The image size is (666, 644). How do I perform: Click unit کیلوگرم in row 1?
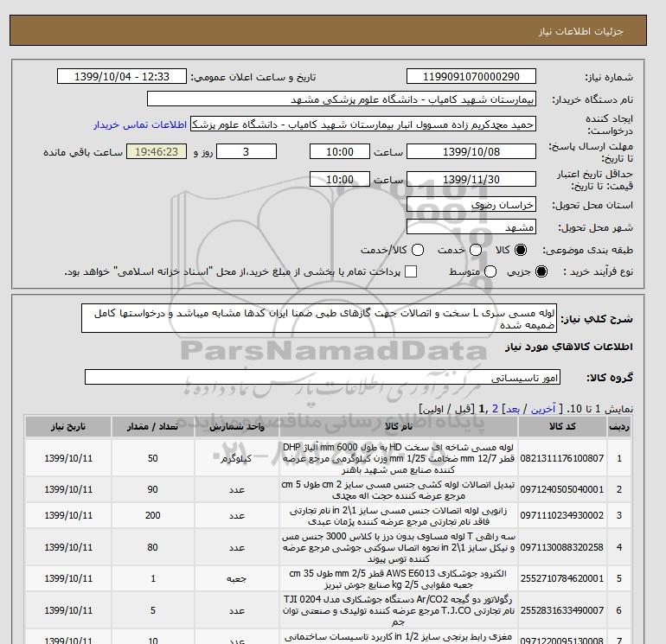pyautogui.click(x=236, y=458)
